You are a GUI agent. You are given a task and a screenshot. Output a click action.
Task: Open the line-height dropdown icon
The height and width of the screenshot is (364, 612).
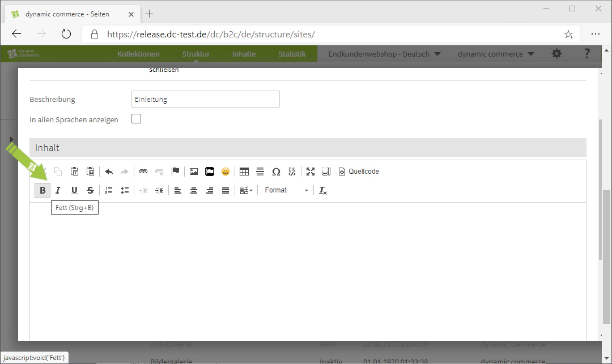(x=246, y=190)
